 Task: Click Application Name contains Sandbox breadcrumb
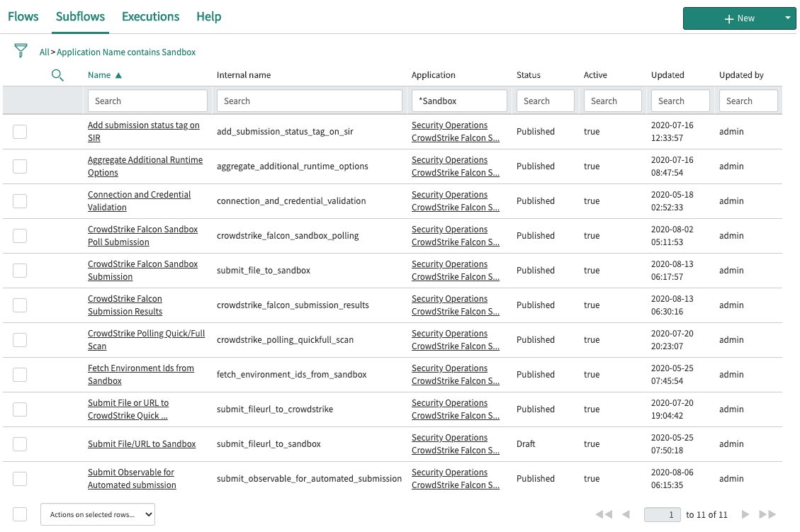tap(126, 52)
